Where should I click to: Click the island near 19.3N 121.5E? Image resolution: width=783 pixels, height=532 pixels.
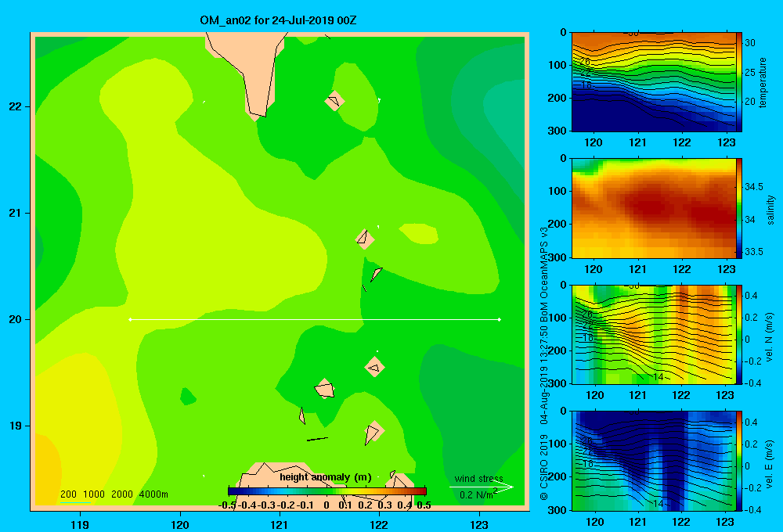(x=325, y=389)
